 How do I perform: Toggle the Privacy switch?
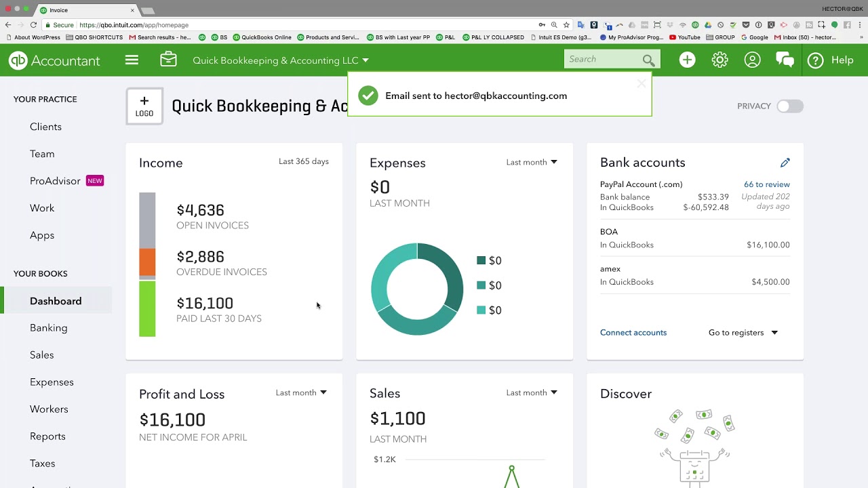click(790, 106)
